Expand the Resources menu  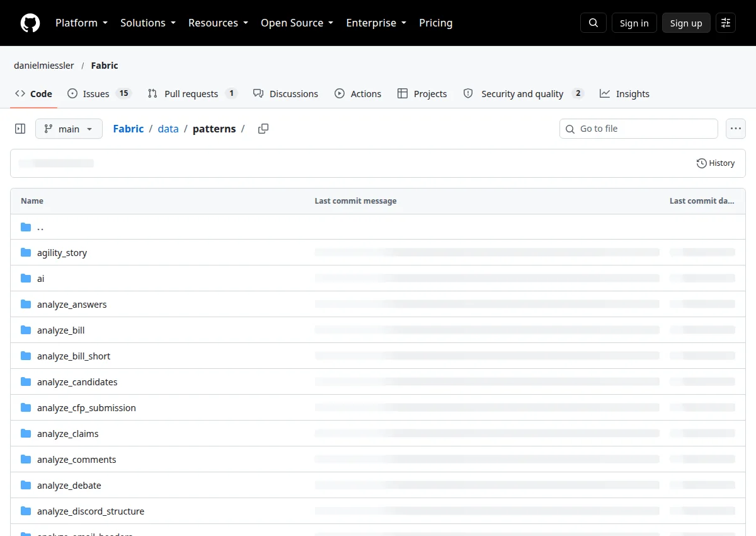point(218,23)
